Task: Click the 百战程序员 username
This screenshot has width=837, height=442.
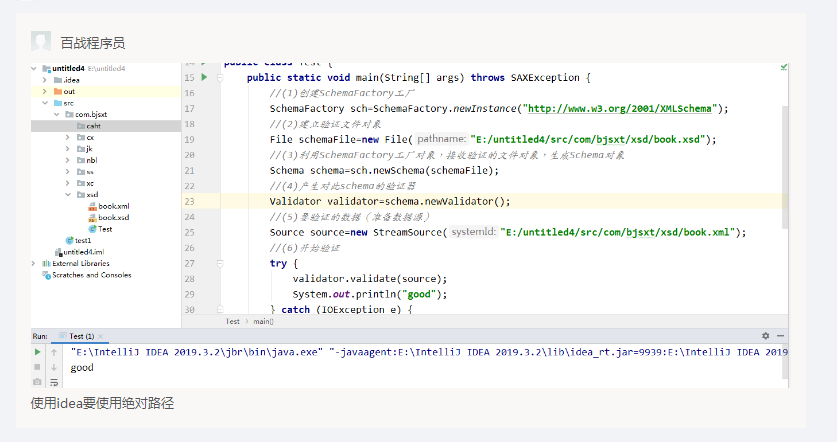Action: [93, 43]
